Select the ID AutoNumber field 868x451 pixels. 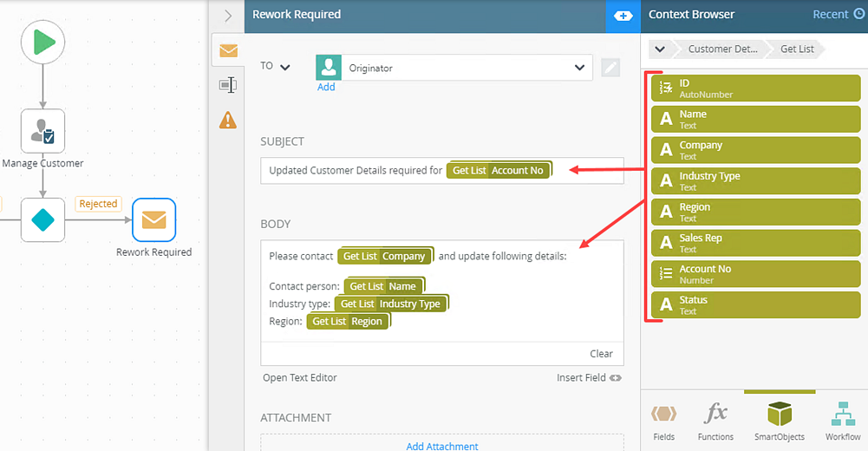pos(755,88)
